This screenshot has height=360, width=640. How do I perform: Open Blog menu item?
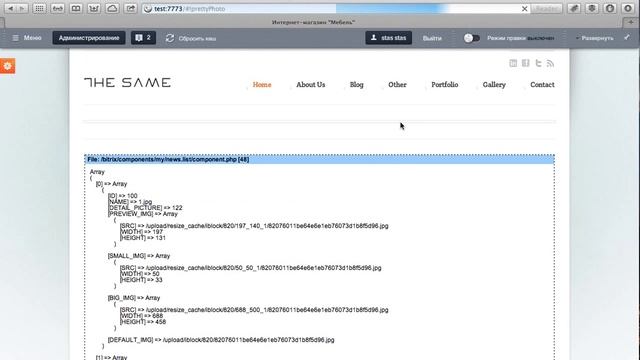coord(356,84)
